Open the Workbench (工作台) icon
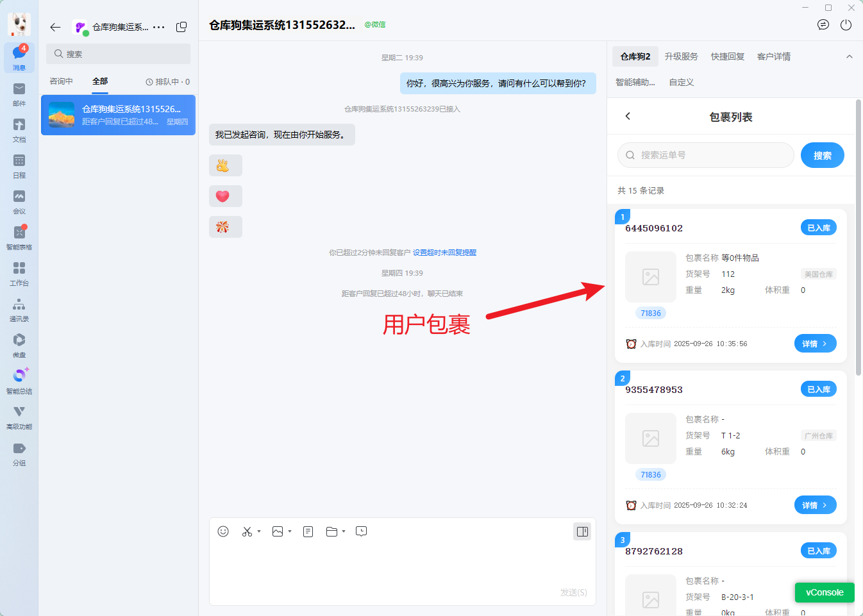863x616 pixels. click(19, 273)
